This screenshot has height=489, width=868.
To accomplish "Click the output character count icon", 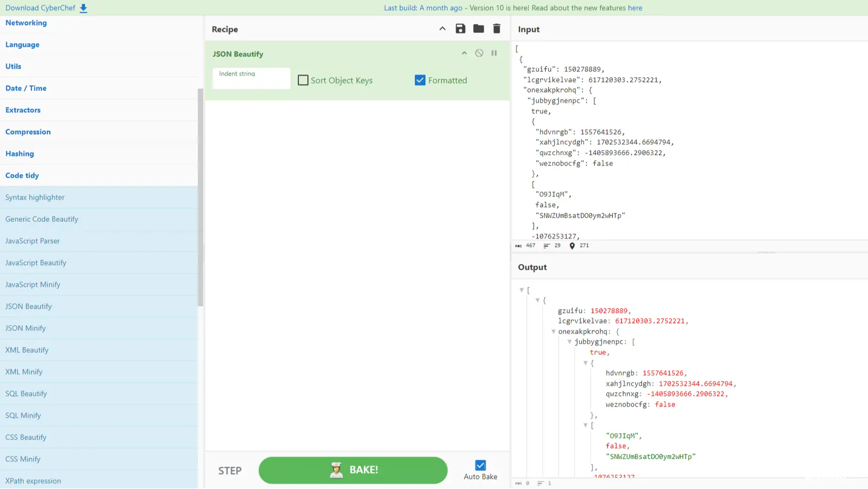I will coord(519,484).
